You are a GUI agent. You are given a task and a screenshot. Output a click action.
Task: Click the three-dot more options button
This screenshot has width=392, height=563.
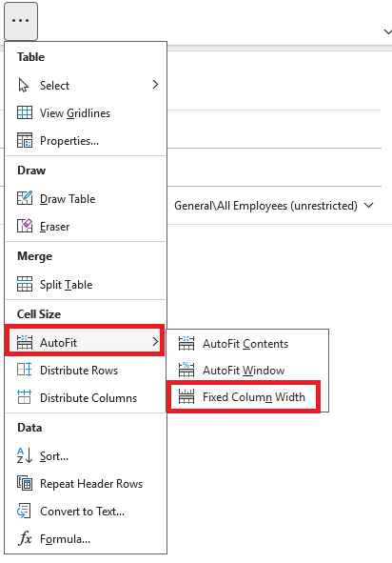(21, 21)
